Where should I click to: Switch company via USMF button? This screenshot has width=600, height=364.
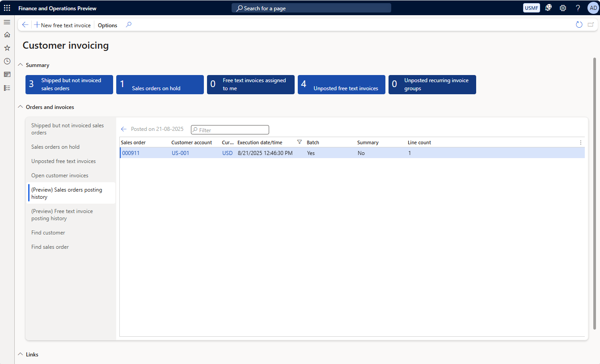pos(532,8)
